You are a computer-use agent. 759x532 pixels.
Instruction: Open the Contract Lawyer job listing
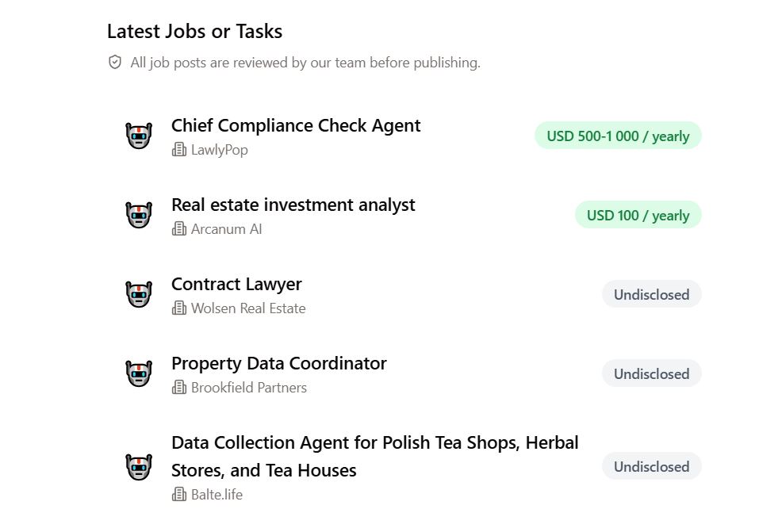236,285
